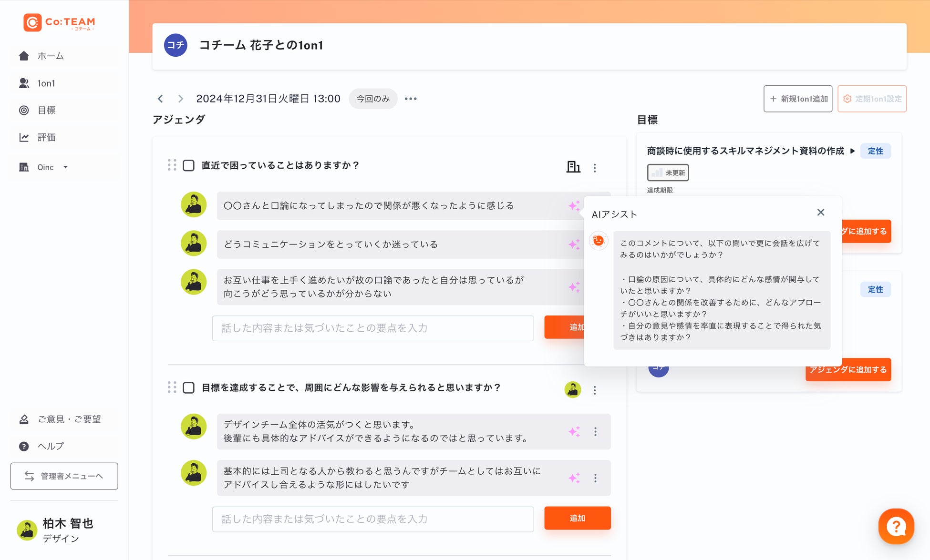
Task: Grab the drag handle of the second agenda
Action: [172, 387]
